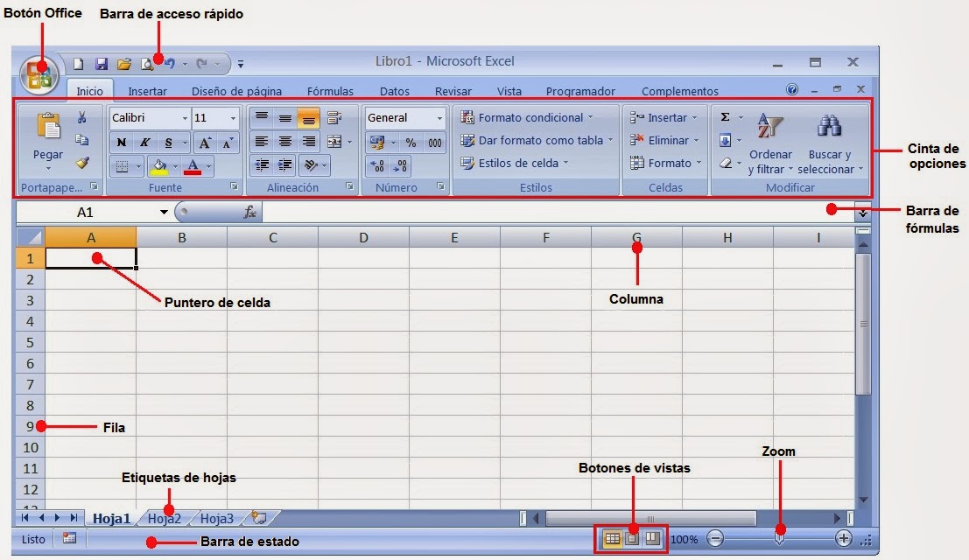Click the Save icon on quick access toolbar

coord(101,64)
